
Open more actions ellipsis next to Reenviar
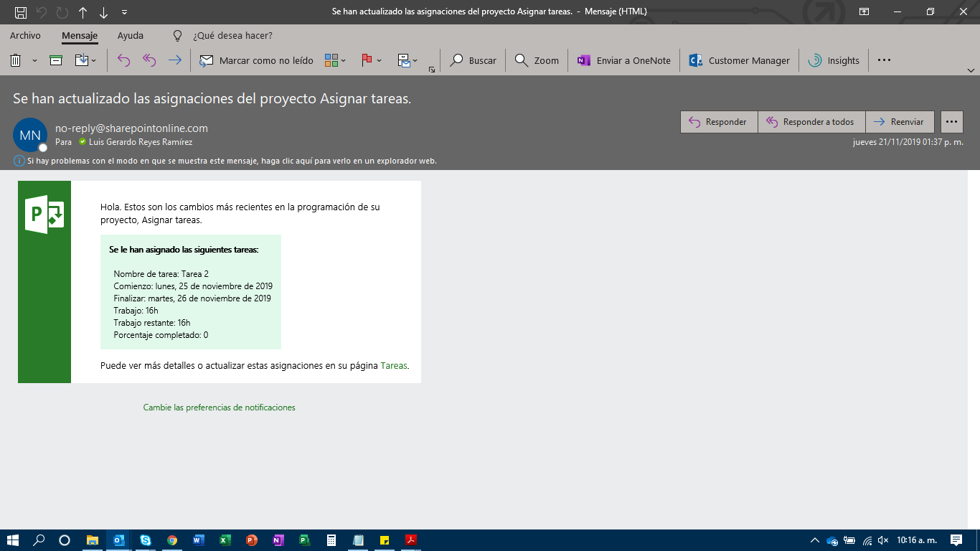point(952,122)
